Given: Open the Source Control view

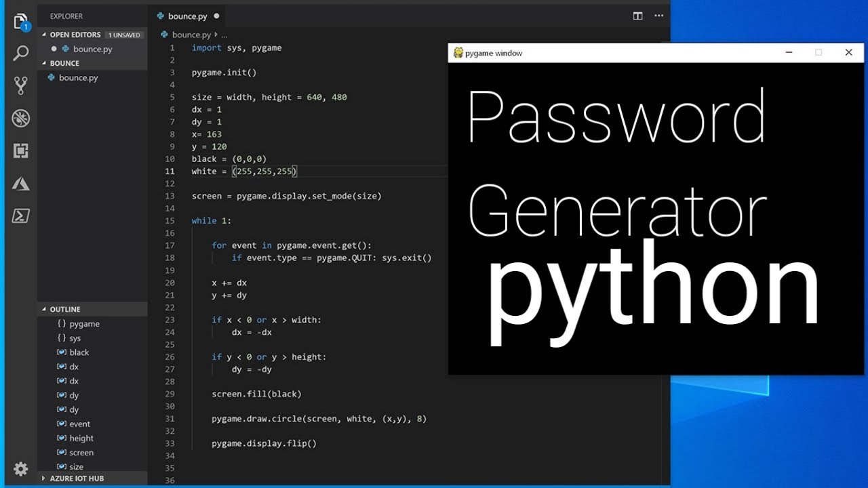Looking at the screenshot, I should tap(20, 85).
